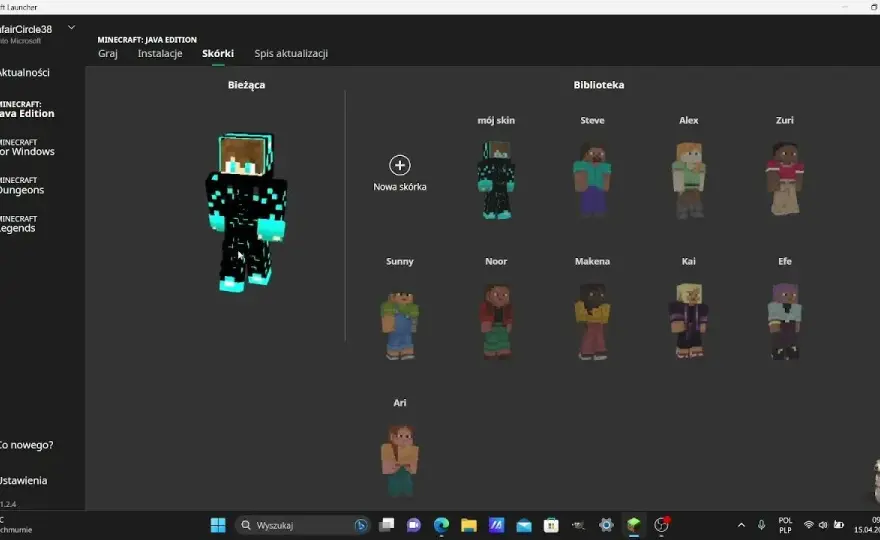Click the Nowa skórka label
Screen dimensions: 880x540
coord(400,187)
